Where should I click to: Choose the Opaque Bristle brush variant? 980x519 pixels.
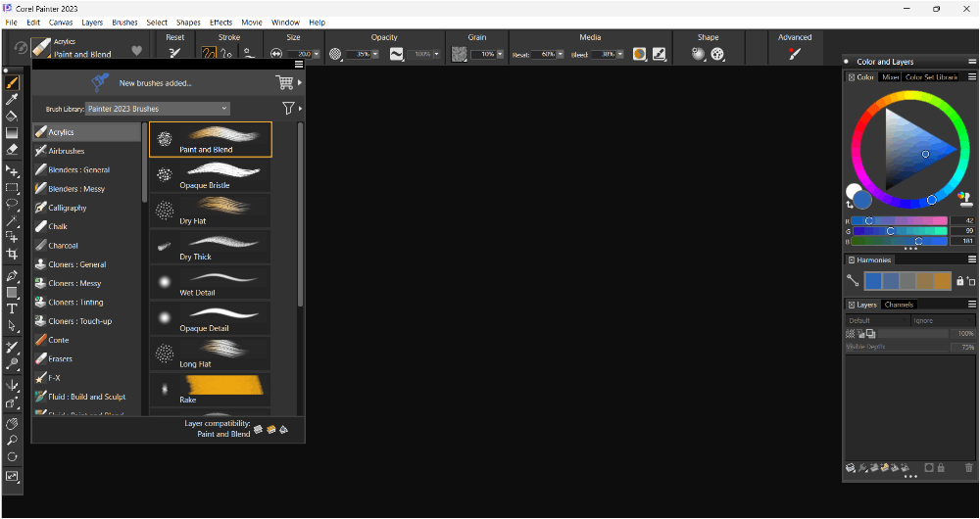[211, 175]
